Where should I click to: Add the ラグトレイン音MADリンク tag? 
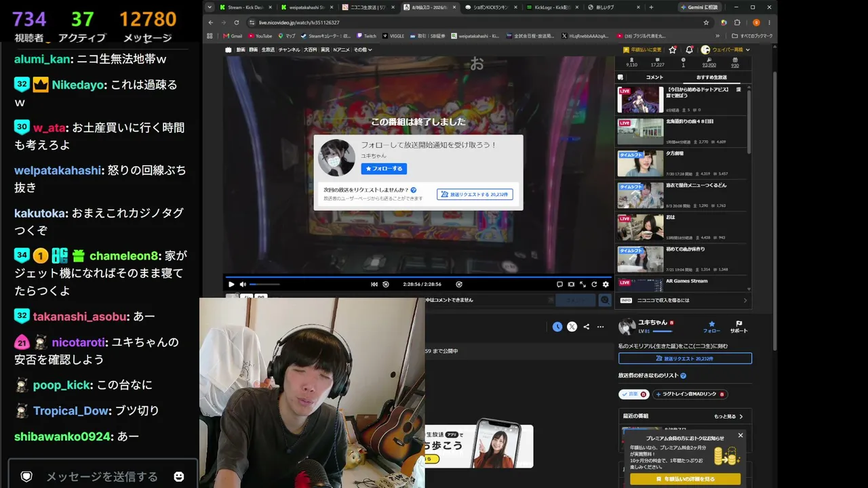(690, 394)
